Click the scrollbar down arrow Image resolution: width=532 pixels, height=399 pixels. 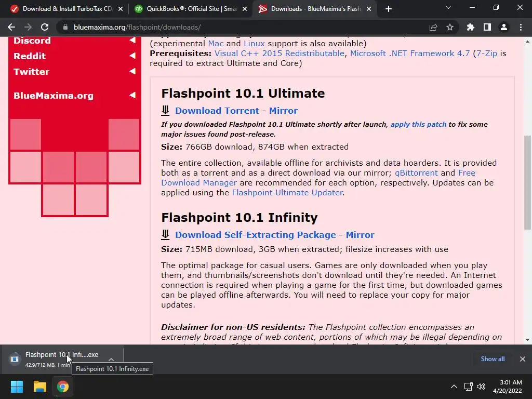coord(527,340)
